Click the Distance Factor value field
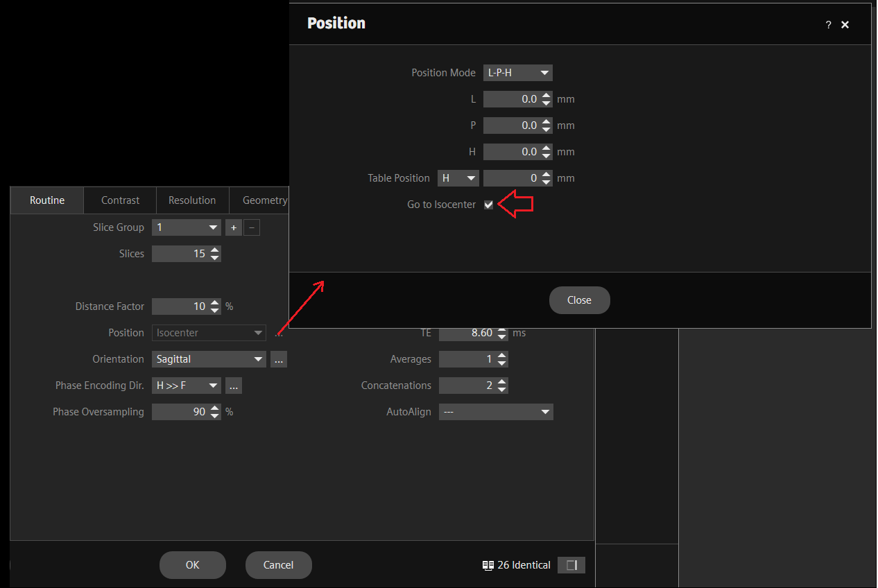The width and height of the screenshot is (878, 588). tap(180, 306)
